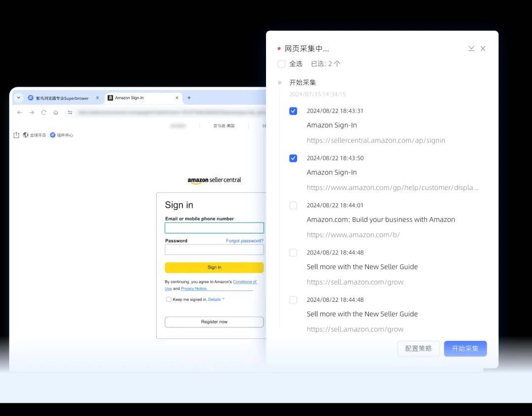This screenshot has width=532, height=416.
Task: Select the www.amazon.com/gp/help/customer URL text
Action: (393, 188)
